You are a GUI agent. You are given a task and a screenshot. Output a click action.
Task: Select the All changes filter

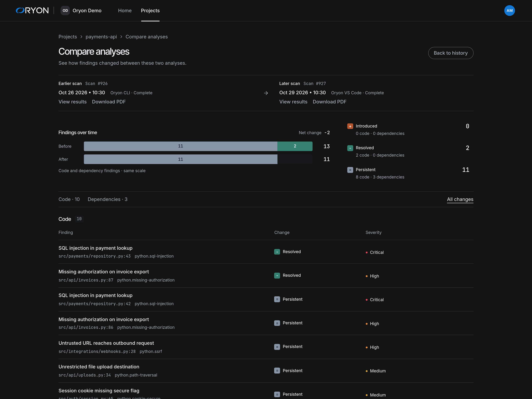coord(460,199)
